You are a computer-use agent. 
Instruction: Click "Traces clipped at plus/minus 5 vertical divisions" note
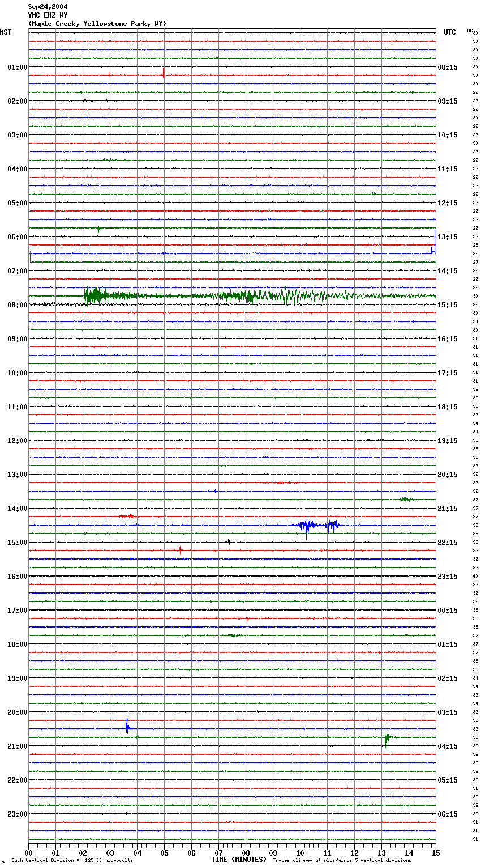pyautogui.click(x=342, y=861)
